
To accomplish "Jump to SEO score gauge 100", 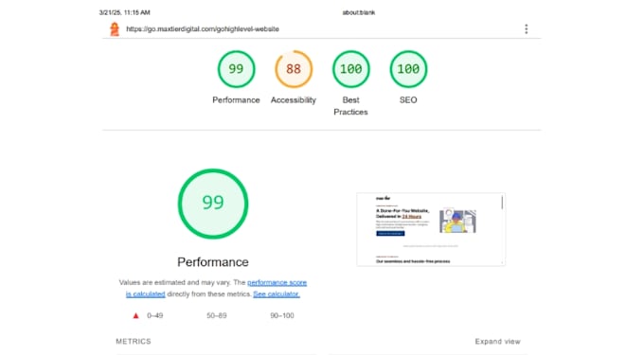I will pyautogui.click(x=408, y=69).
